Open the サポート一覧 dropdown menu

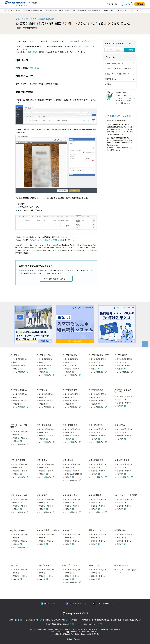[x=113, y=4]
